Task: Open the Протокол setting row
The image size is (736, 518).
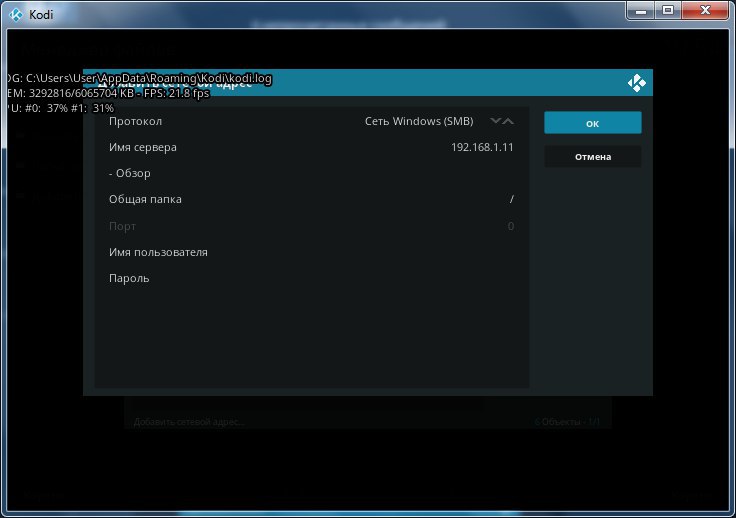Action: coord(312,121)
